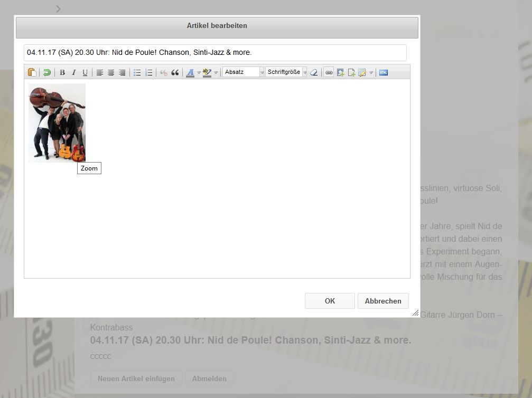Screen dimensions: 532x398
Task: Toggle bold formatting
Action: point(62,72)
